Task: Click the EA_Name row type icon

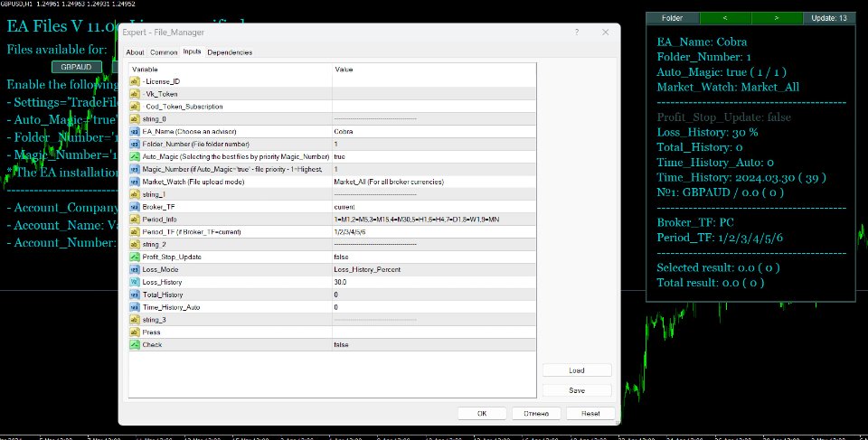Action: (x=135, y=132)
